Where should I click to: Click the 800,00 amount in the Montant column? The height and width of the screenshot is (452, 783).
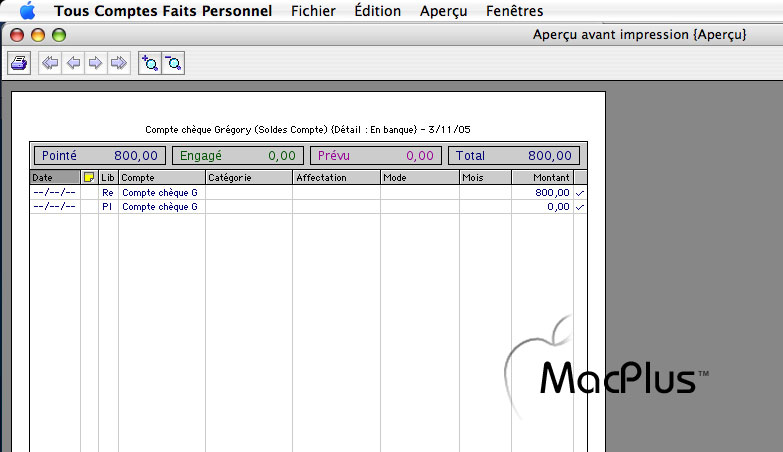tap(552, 193)
